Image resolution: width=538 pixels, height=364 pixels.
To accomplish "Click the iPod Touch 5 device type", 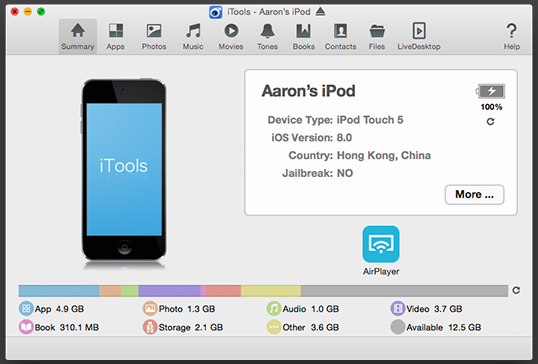I will [x=370, y=120].
